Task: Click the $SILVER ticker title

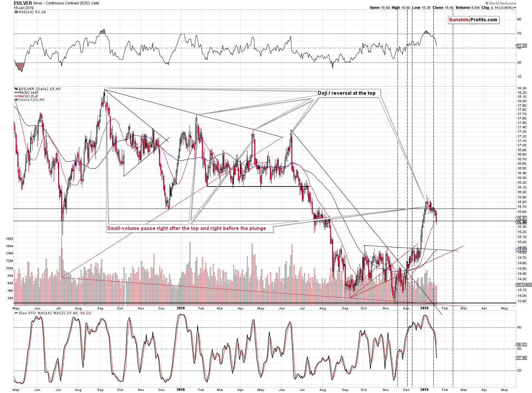Action: pos(22,3)
